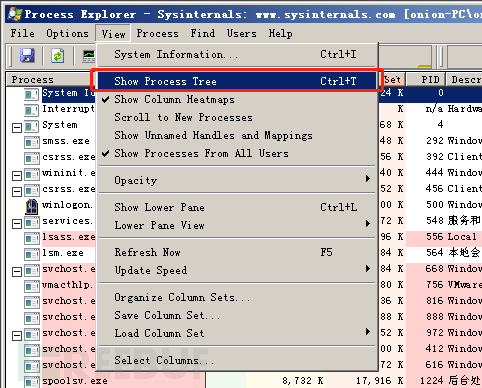Sort by the Description column header
This screenshot has width=482, height=388.
464,79
